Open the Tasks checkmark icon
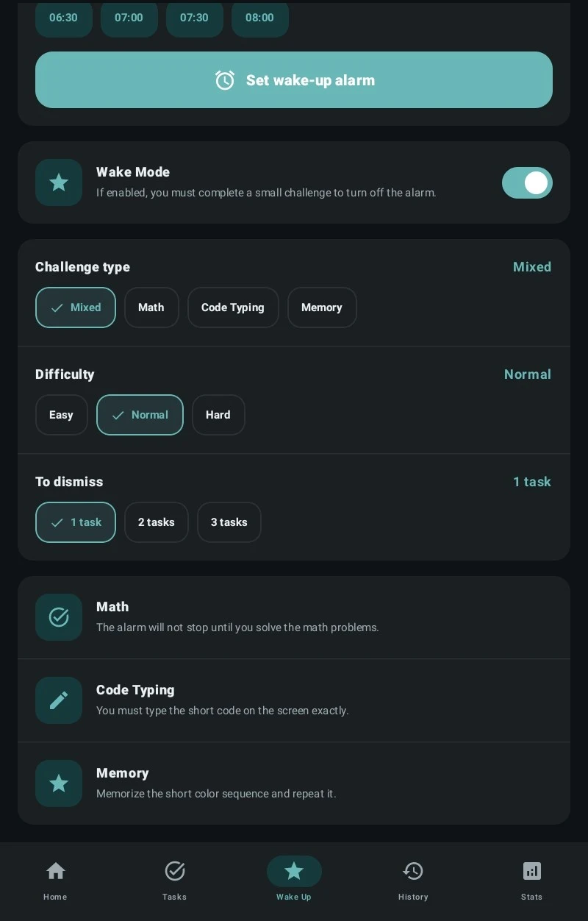 (174, 872)
